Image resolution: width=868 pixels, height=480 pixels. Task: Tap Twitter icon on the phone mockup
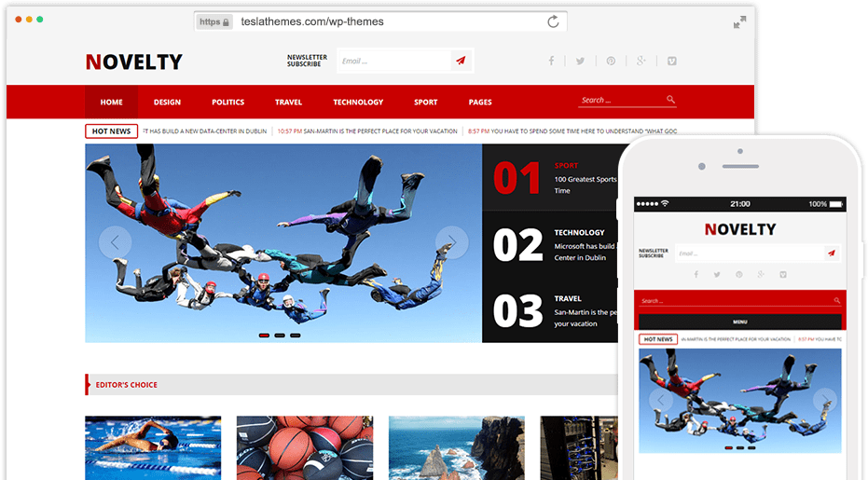tap(717, 275)
